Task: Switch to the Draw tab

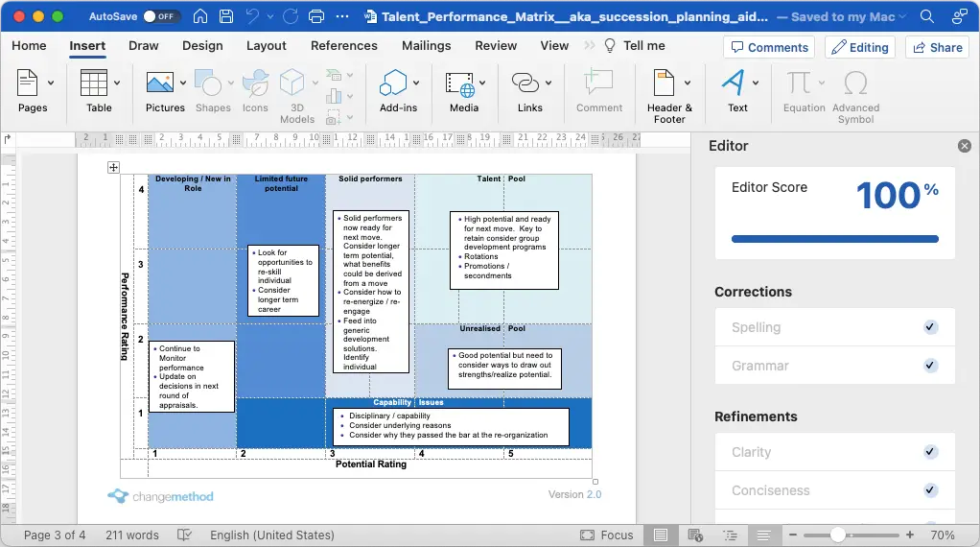Action: [144, 46]
